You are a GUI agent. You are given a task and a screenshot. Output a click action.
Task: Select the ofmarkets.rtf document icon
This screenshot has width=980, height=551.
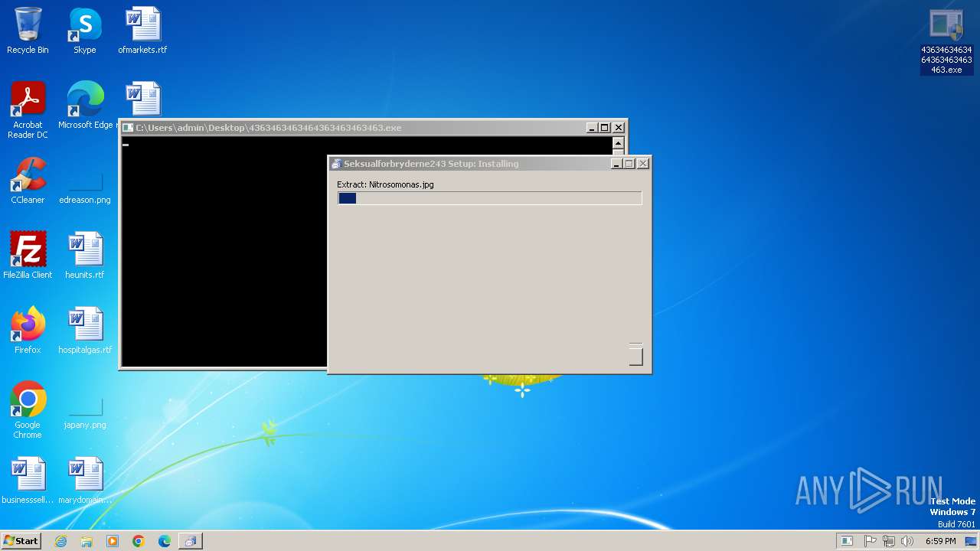tap(142, 31)
